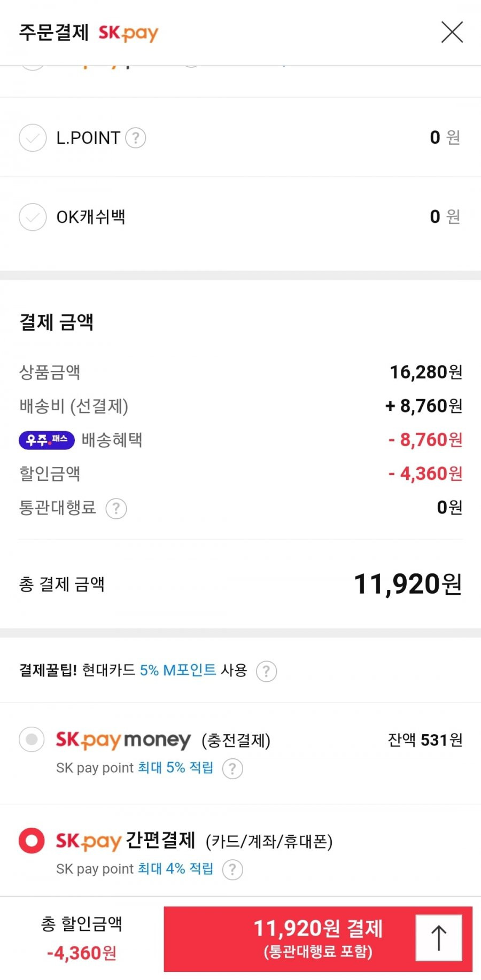Tap the OK캐쉬백 0 원 amount
481x980 pixels.
point(445,216)
